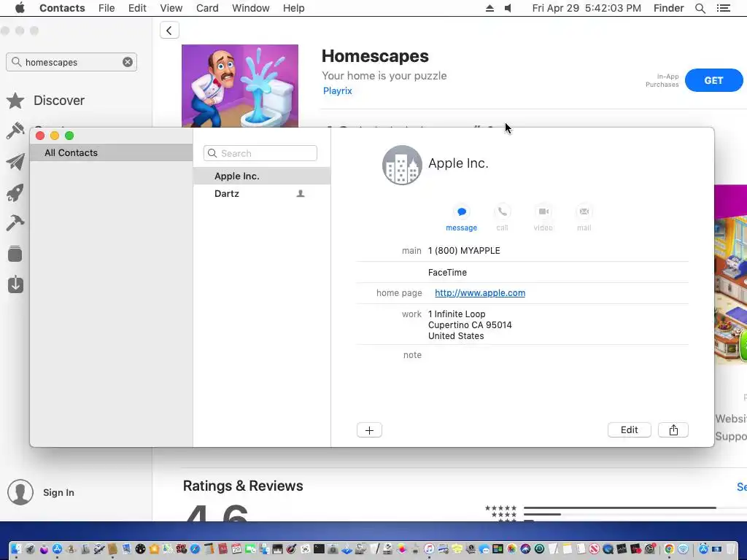Open the Apple menu
This screenshot has width=747, height=560.
point(20,8)
